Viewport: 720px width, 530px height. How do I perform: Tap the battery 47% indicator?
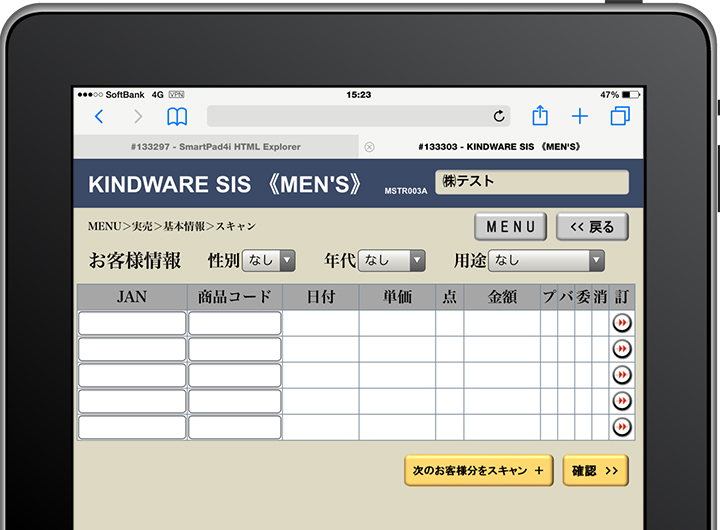pos(620,95)
